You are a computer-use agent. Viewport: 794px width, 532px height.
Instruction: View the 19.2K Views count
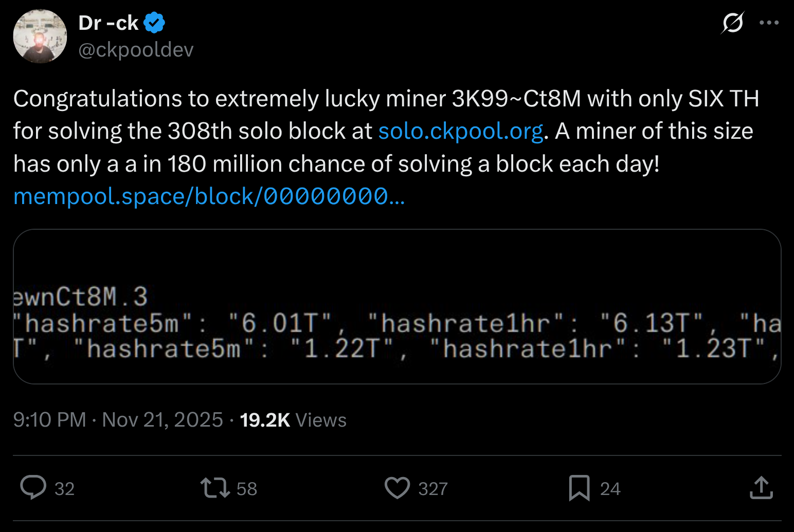(x=293, y=420)
